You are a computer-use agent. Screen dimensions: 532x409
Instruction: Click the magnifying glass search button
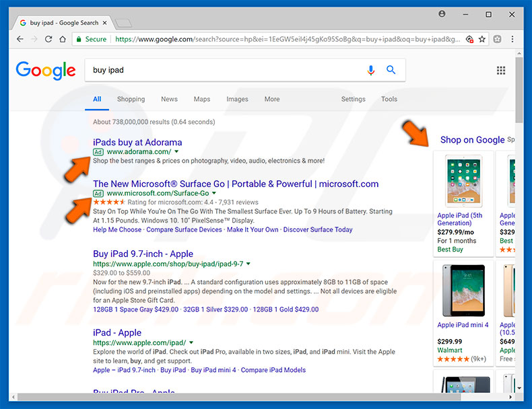click(391, 70)
